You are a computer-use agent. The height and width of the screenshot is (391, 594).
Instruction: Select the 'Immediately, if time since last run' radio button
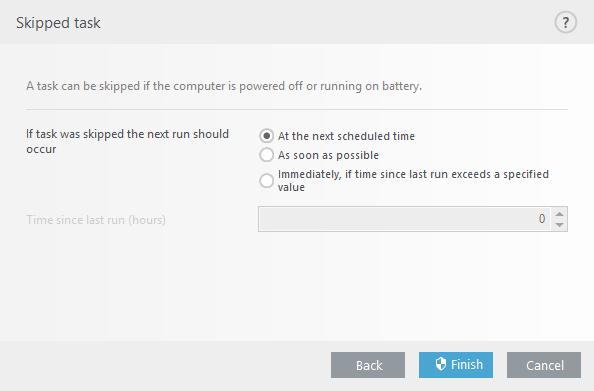pos(266,181)
